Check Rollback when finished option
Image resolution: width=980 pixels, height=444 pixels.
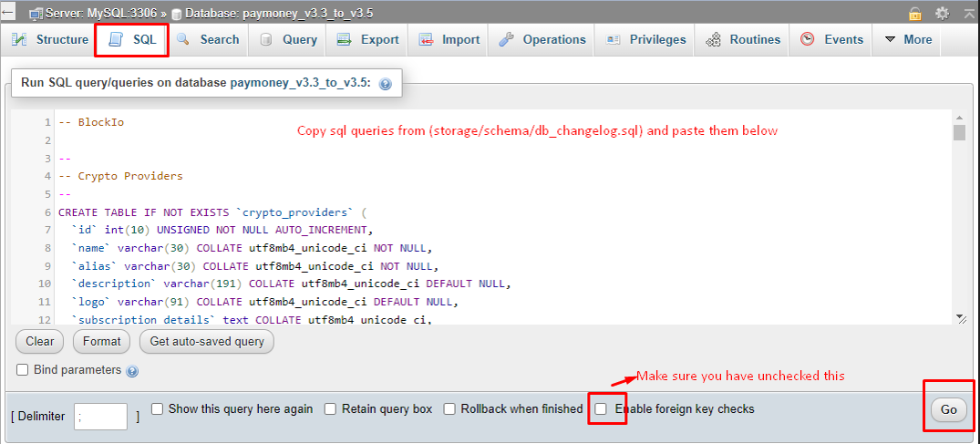pos(449,409)
